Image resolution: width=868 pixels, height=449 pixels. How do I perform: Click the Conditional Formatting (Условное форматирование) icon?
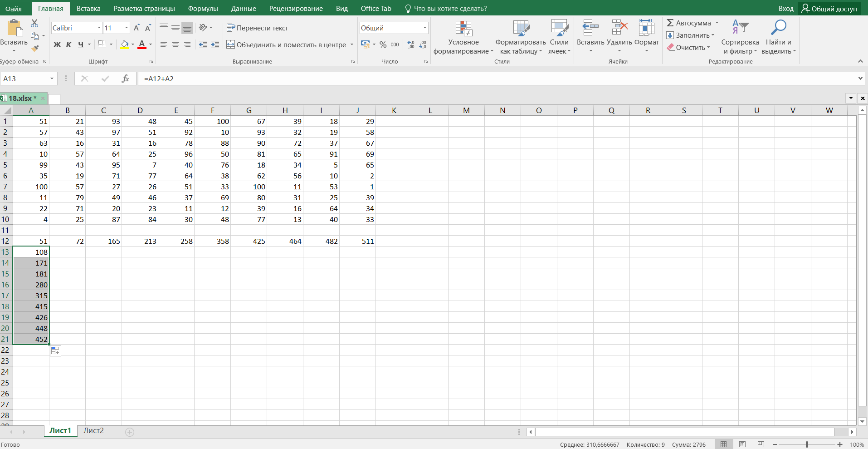[464, 28]
